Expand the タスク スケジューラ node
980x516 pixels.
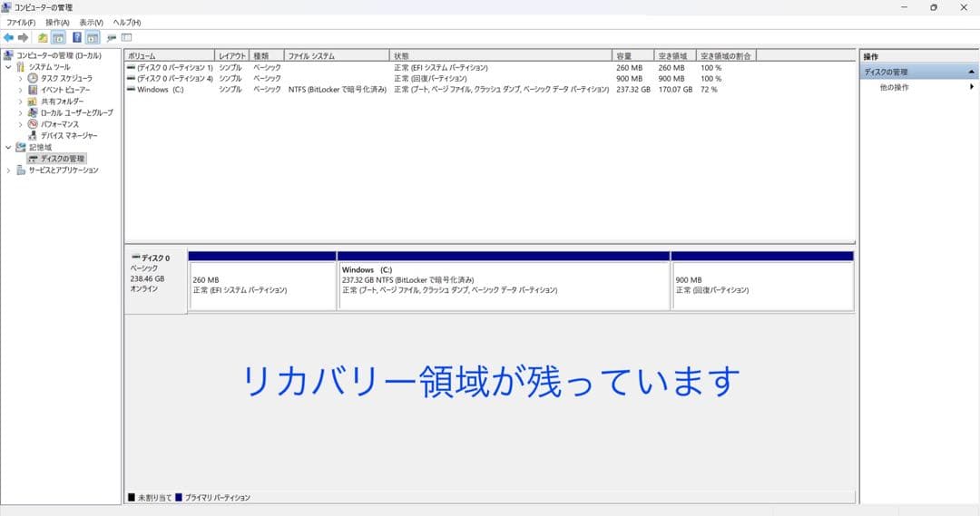[x=20, y=79]
